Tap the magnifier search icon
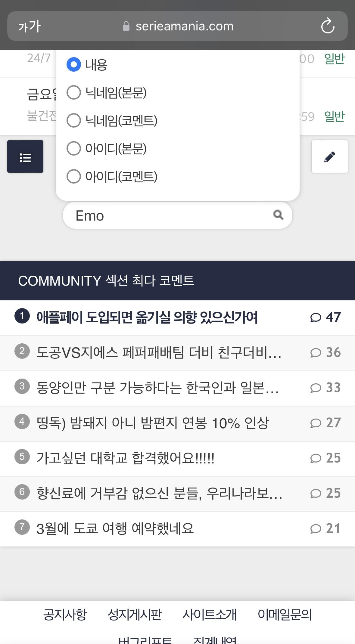This screenshot has width=355, height=644. point(278,215)
